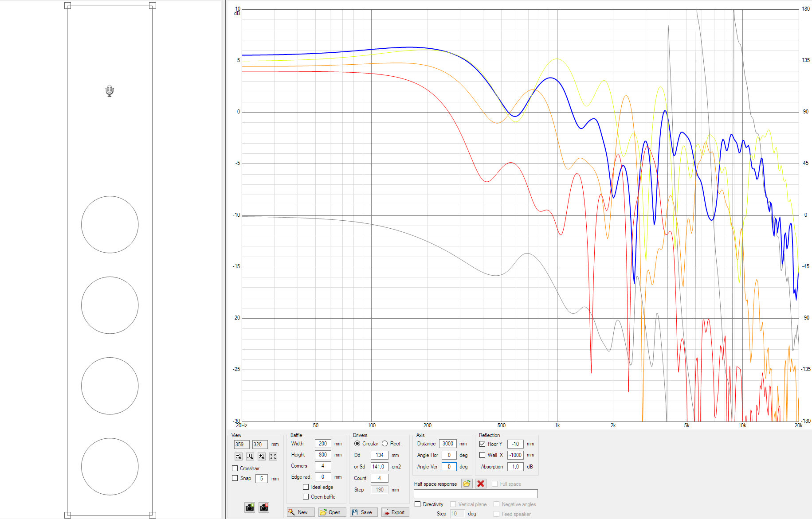812x519 pixels.
Task: Click the zoom in magnifier icon
Action: [x=262, y=456]
